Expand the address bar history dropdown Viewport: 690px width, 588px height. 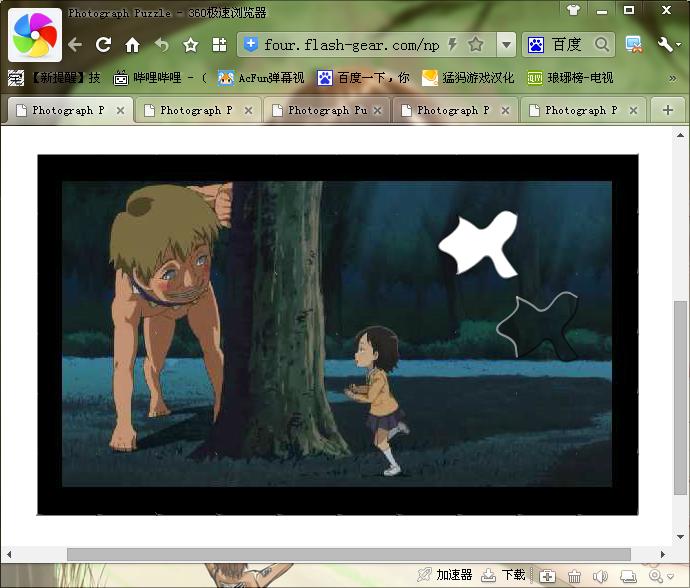coord(506,45)
